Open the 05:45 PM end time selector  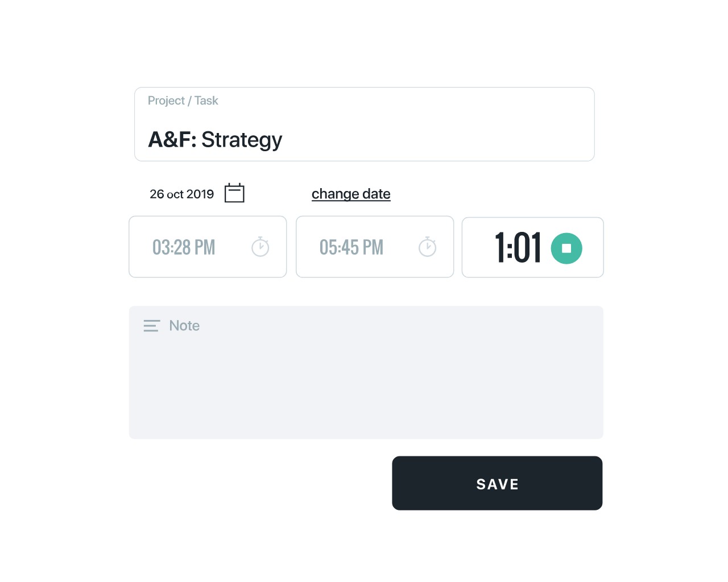click(x=351, y=247)
